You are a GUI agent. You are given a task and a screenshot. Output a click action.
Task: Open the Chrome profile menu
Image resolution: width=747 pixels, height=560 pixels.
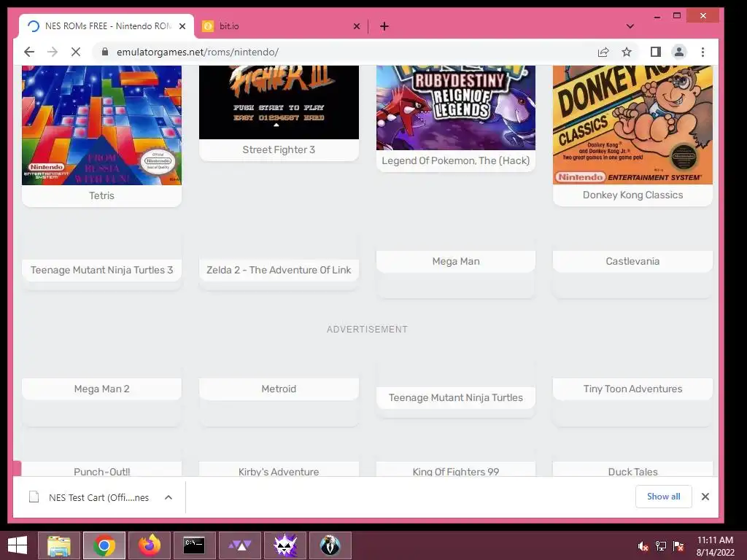coord(679,52)
